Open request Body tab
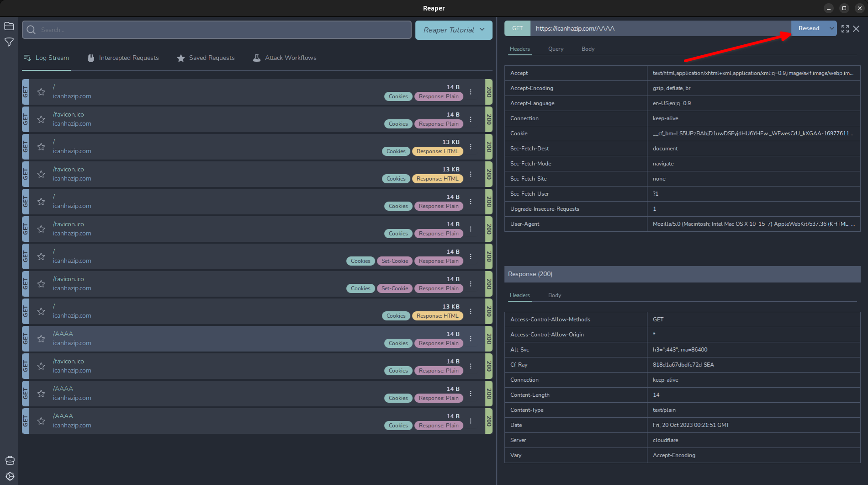Image resolution: width=868 pixels, height=485 pixels. (x=588, y=49)
